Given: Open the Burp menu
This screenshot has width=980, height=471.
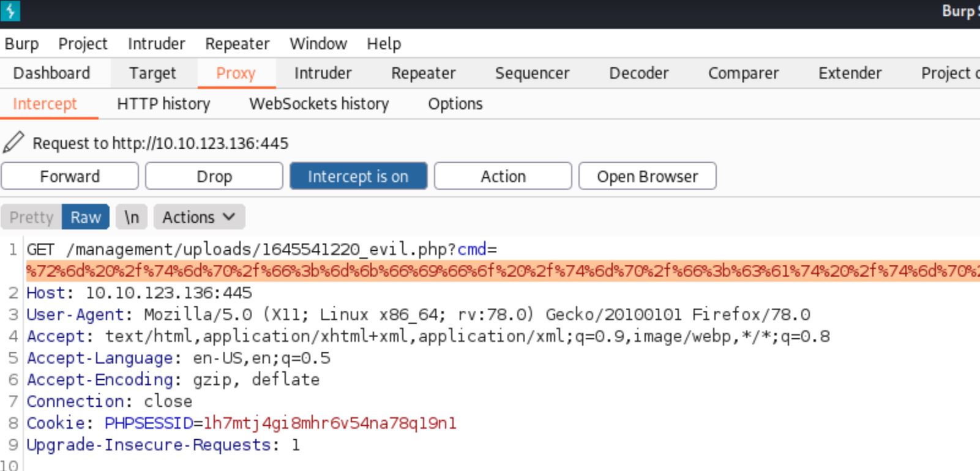Looking at the screenshot, I should click(x=22, y=44).
